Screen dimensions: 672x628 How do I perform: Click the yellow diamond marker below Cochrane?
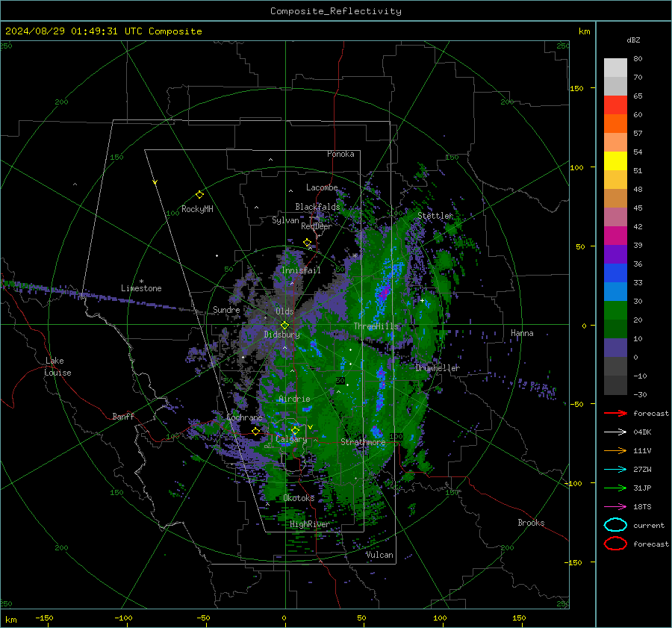tap(256, 432)
